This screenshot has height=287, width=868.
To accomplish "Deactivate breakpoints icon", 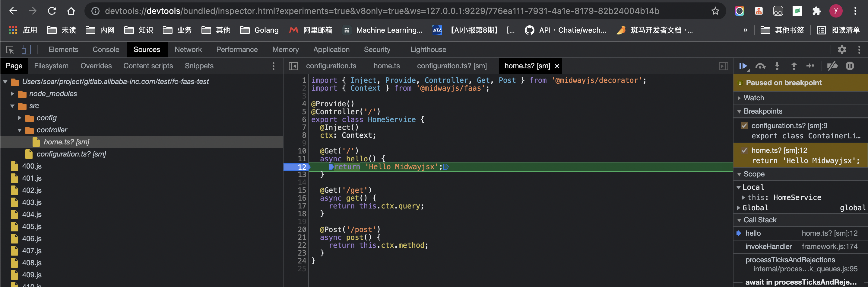I will (x=832, y=66).
